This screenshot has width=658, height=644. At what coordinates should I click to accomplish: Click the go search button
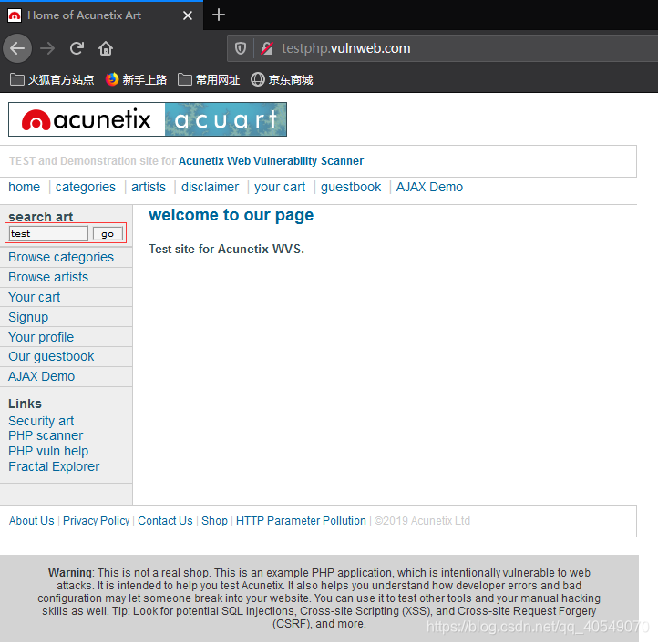tap(108, 234)
